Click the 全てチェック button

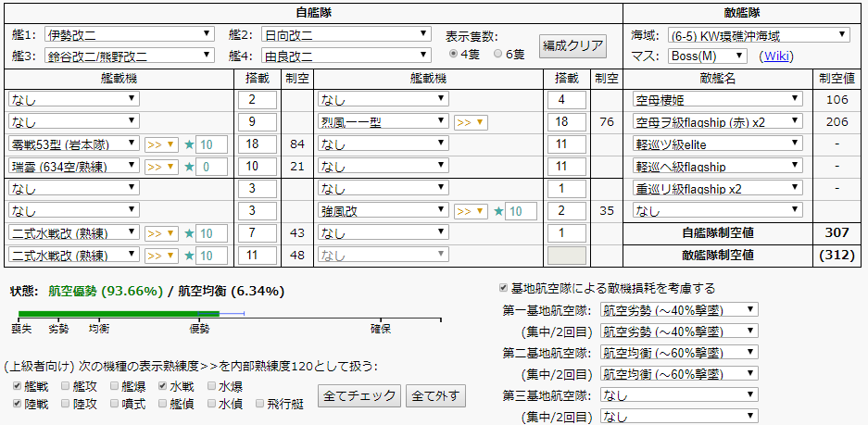pos(359,395)
